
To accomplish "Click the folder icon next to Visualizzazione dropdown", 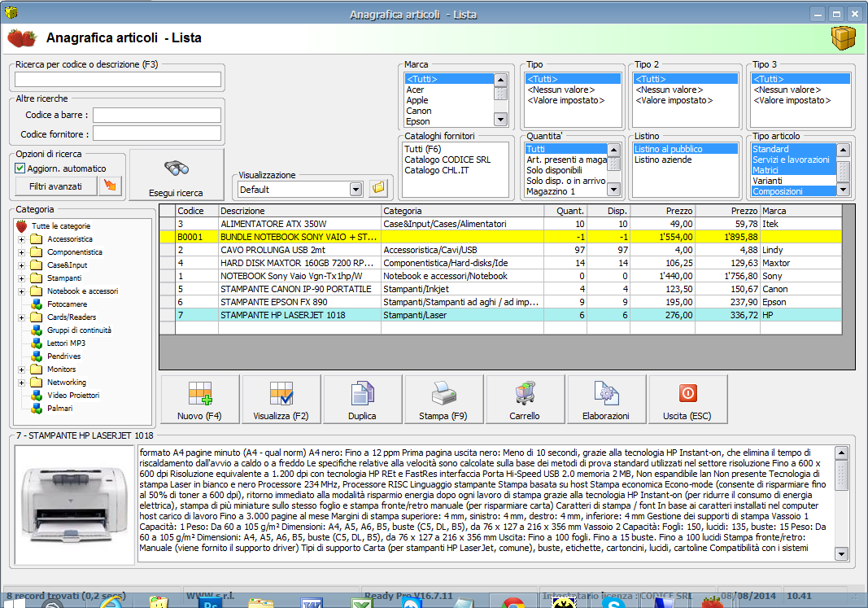I will (x=378, y=188).
